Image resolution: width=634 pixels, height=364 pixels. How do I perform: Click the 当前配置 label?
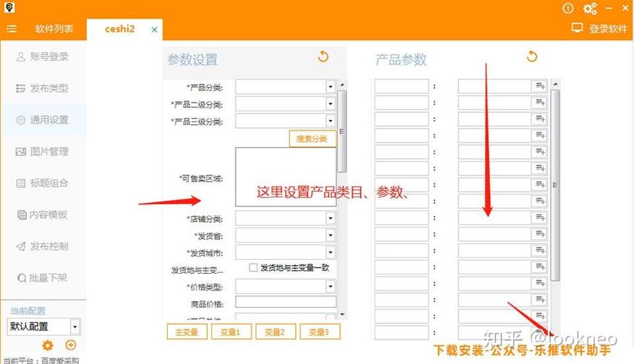pos(28,311)
